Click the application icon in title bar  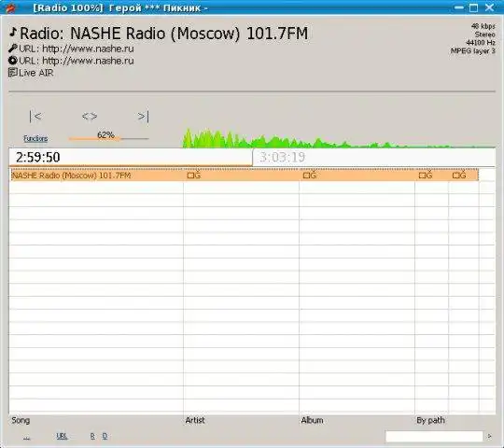point(11,7)
